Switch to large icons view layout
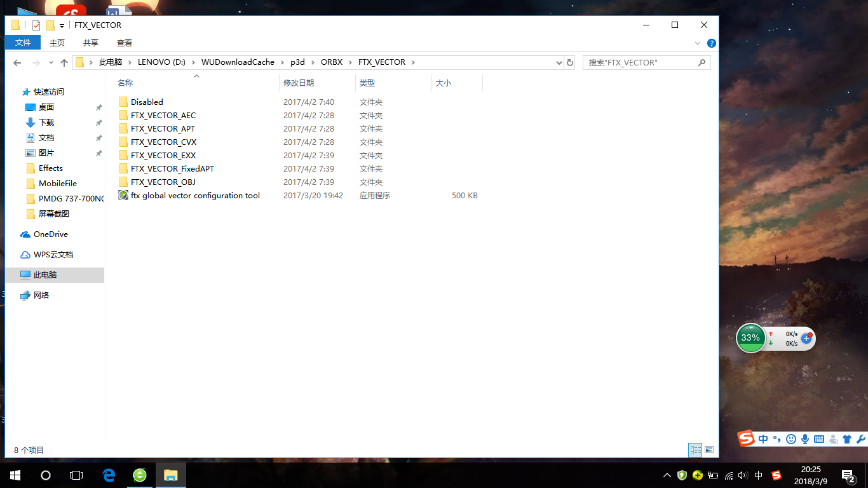 pyautogui.click(x=709, y=450)
